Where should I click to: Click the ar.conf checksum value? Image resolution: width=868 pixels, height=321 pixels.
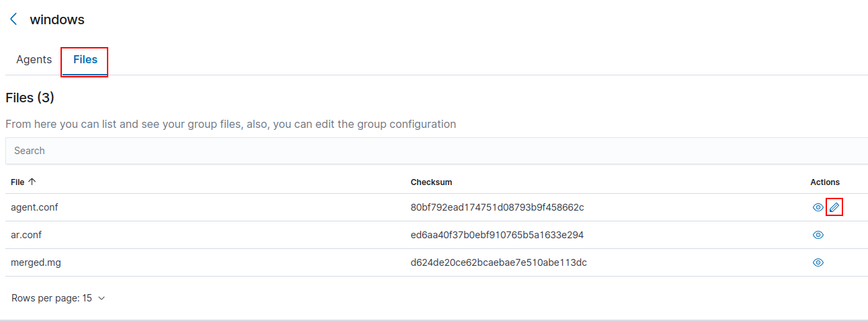(x=497, y=235)
